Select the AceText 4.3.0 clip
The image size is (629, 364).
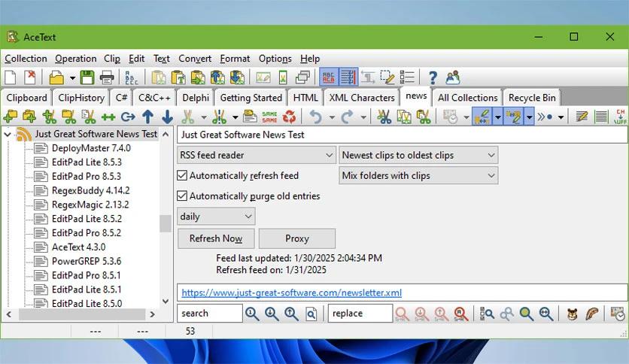click(78, 247)
